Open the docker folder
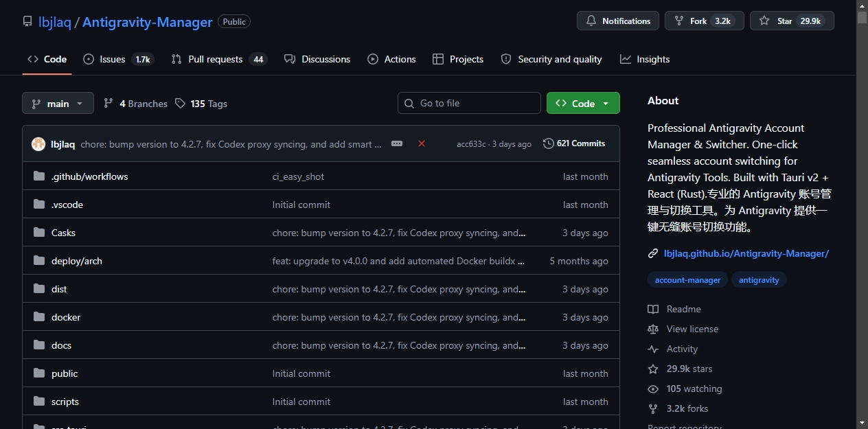Image resolution: width=868 pixels, height=429 pixels. click(x=66, y=317)
